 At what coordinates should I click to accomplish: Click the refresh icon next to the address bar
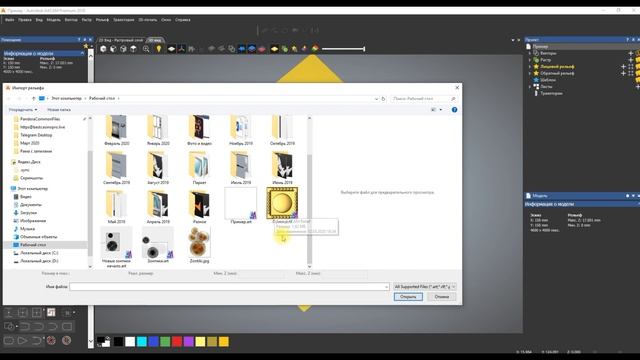coord(383,99)
